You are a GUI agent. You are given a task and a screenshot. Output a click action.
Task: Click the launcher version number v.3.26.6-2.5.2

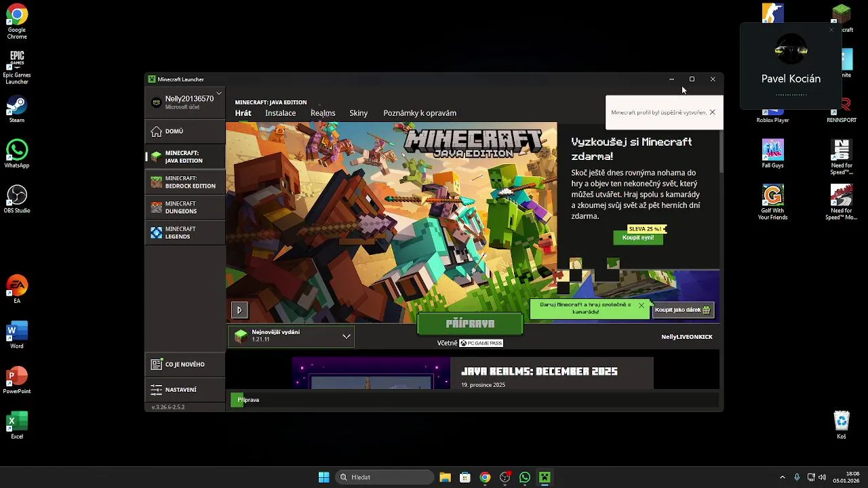(x=168, y=407)
